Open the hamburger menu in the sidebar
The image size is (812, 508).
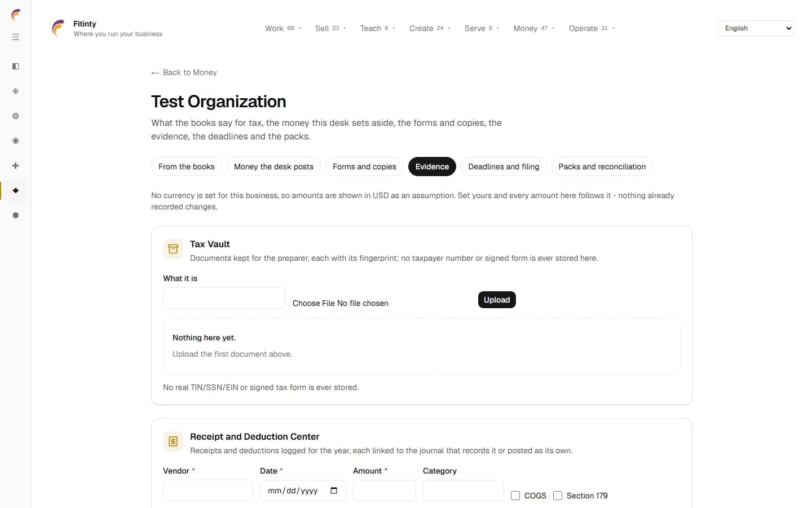16,37
